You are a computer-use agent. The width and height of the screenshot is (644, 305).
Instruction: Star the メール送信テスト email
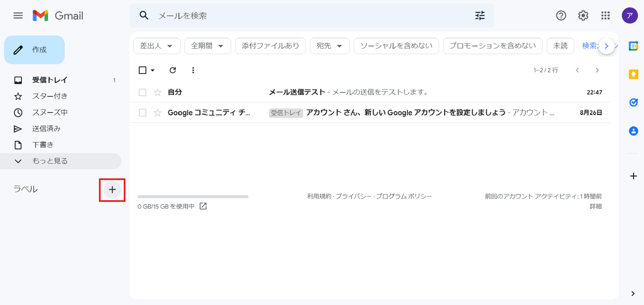pyautogui.click(x=158, y=92)
